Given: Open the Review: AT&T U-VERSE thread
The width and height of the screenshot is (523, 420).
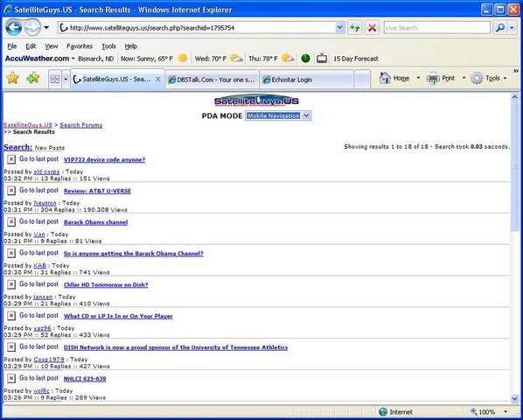Looking at the screenshot, I should 97,191.
